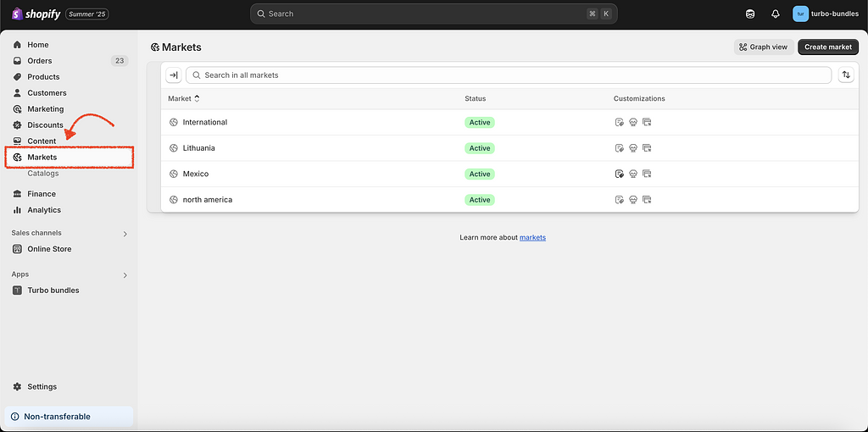Open Catalogs under Markets

(43, 173)
